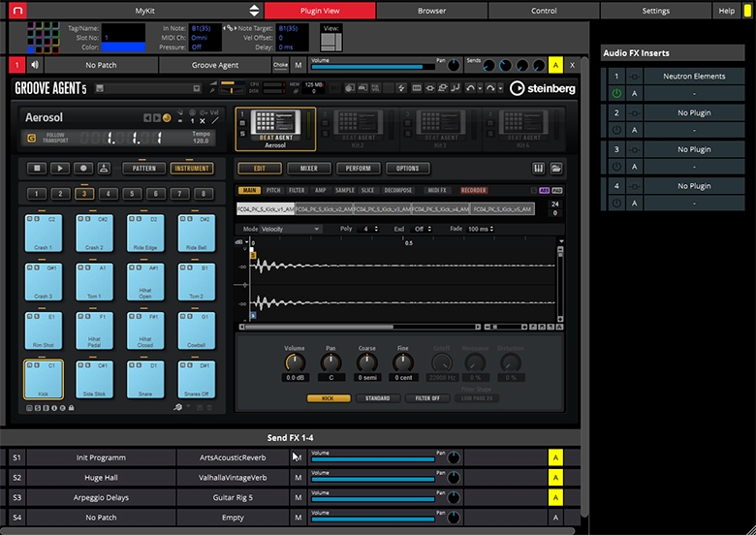Click the Pattern button
The width and height of the screenshot is (756, 535).
(144, 168)
